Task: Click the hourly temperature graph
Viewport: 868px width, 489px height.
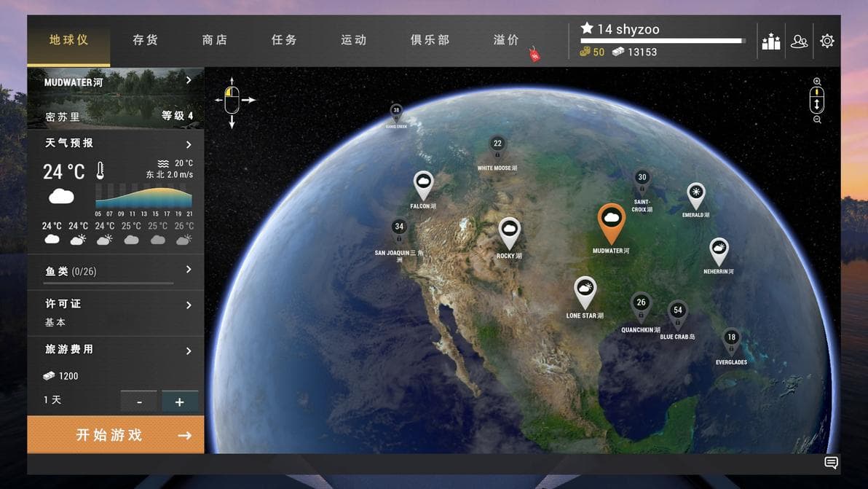Action: pos(143,197)
